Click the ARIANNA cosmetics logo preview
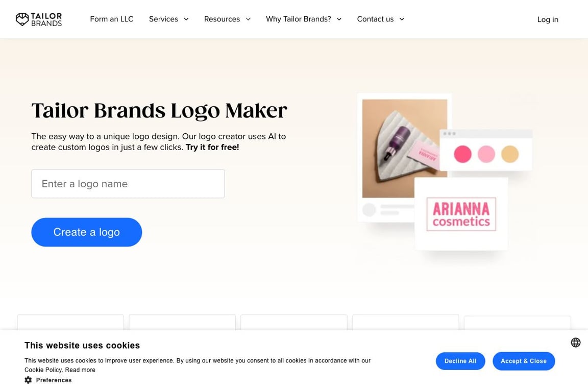The height and width of the screenshot is (392, 588). click(x=461, y=214)
